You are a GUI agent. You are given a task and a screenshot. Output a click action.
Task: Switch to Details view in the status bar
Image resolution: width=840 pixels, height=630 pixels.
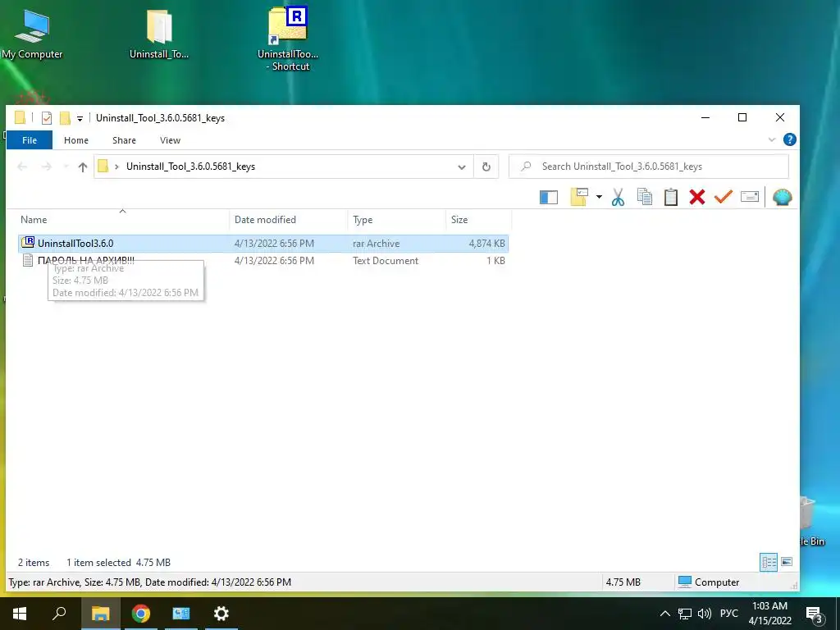coord(768,562)
